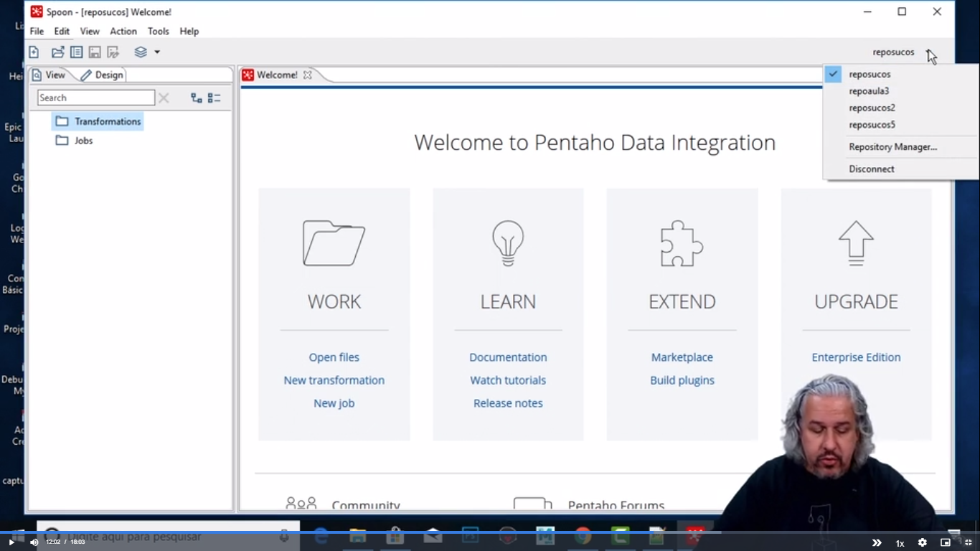This screenshot has width=980, height=551.
Task: Open the perspective dropdown arrow beside layers icon
Action: pyautogui.click(x=157, y=52)
